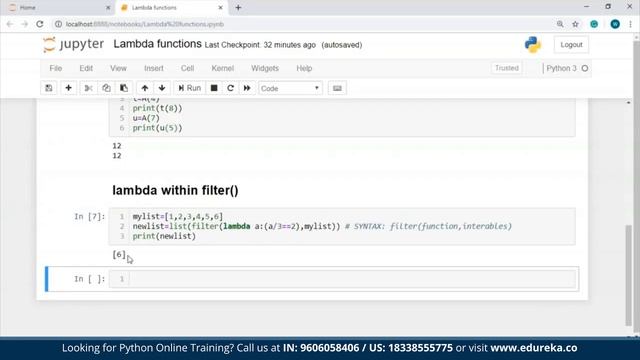Open the Insert menu

click(x=153, y=68)
